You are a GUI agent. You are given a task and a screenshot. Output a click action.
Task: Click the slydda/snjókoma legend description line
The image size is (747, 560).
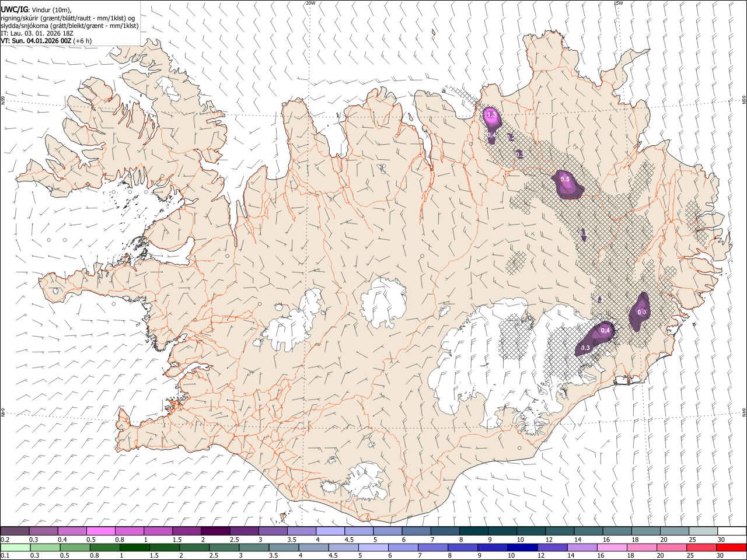pos(69,26)
